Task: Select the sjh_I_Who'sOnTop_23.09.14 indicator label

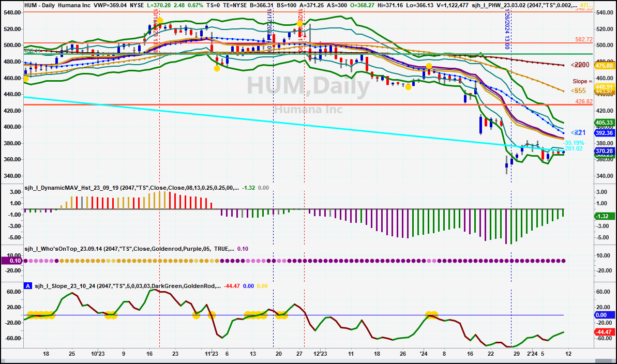Action: tap(129, 249)
